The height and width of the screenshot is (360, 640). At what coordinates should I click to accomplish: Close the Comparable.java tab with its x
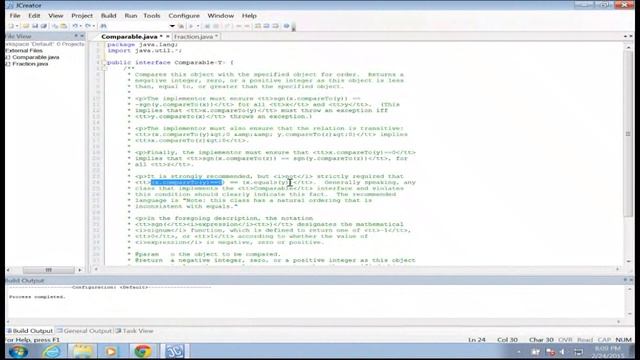point(167,36)
